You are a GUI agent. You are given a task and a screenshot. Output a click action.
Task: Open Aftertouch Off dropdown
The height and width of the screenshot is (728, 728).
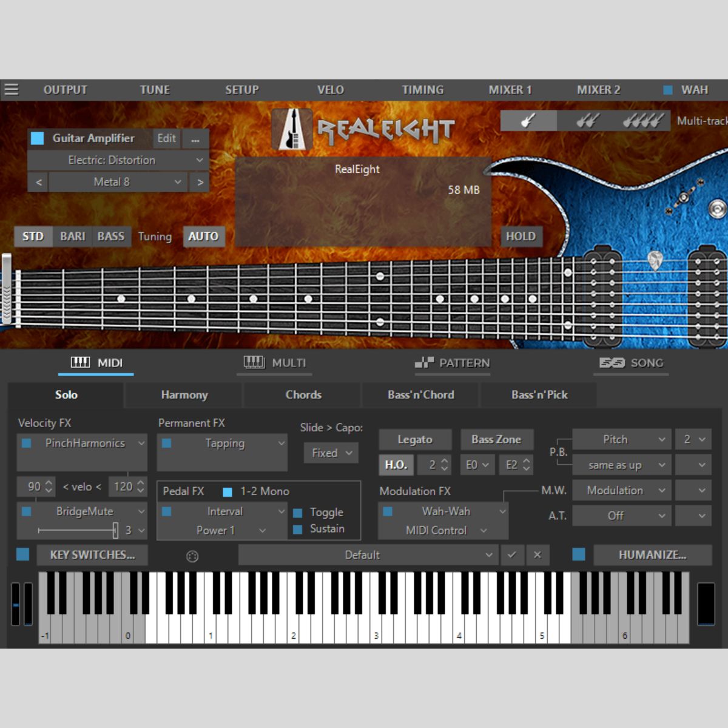click(x=621, y=516)
